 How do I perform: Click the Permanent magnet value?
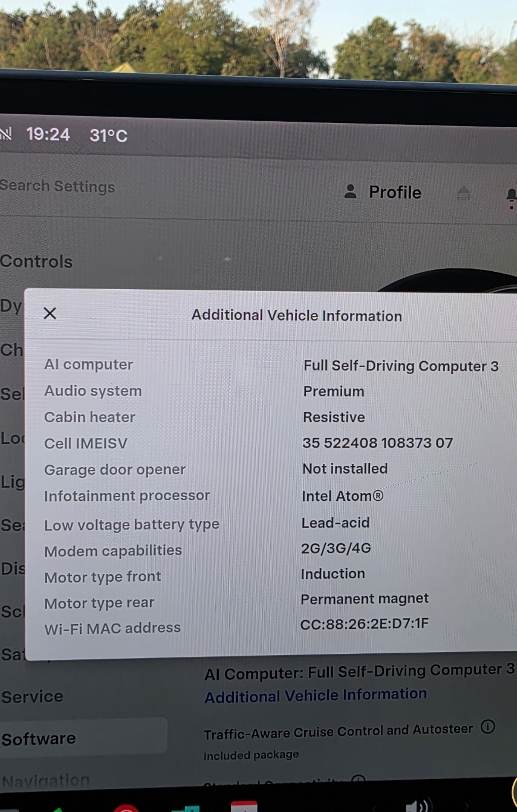(365, 599)
